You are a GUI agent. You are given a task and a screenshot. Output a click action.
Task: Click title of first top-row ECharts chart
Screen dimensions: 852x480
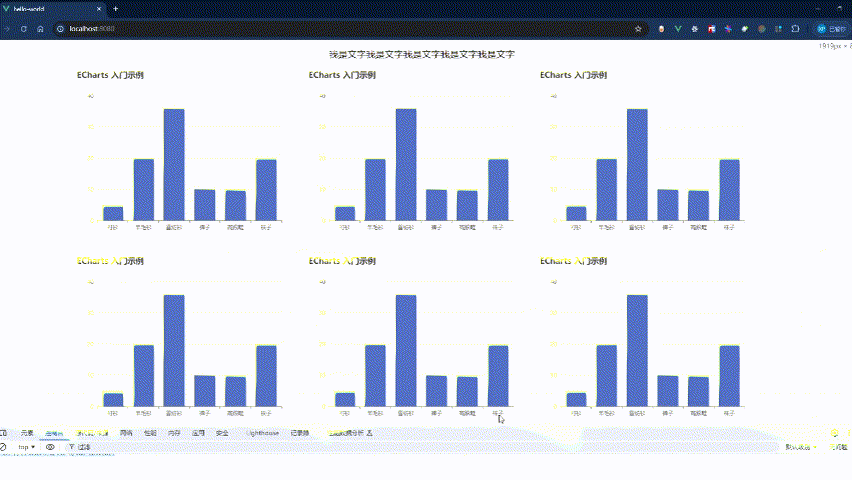pyautogui.click(x=110, y=75)
